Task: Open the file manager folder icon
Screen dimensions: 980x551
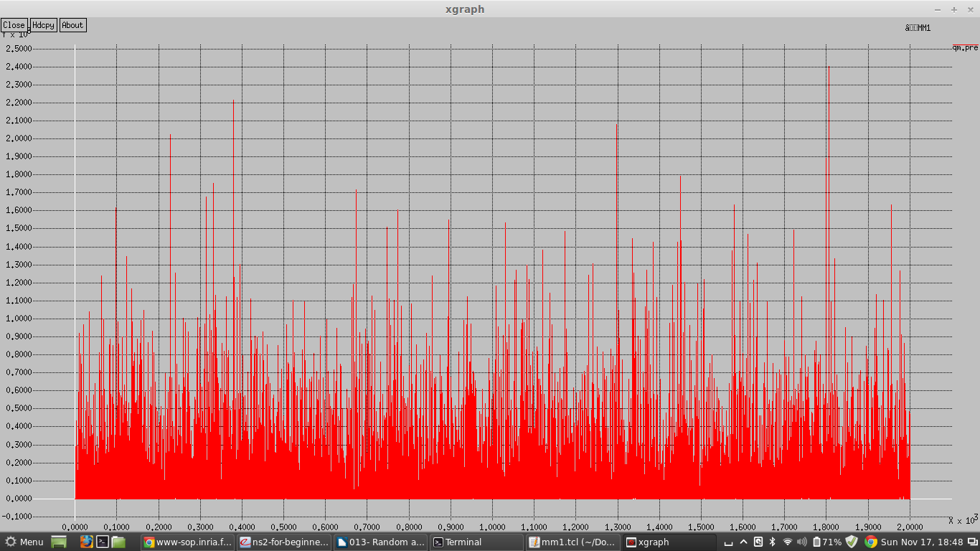Action: (118, 542)
